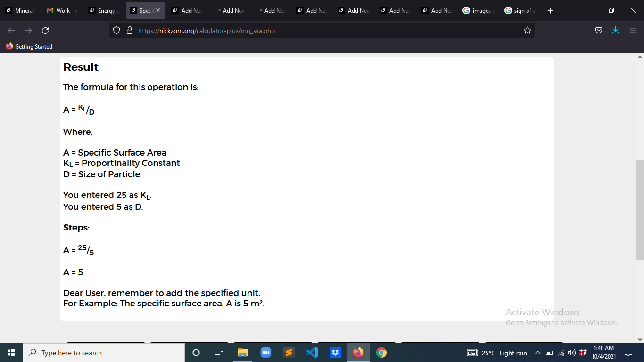Open Cortana from the taskbar
The height and width of the screenshot is (362, 644).
point(196,353)
